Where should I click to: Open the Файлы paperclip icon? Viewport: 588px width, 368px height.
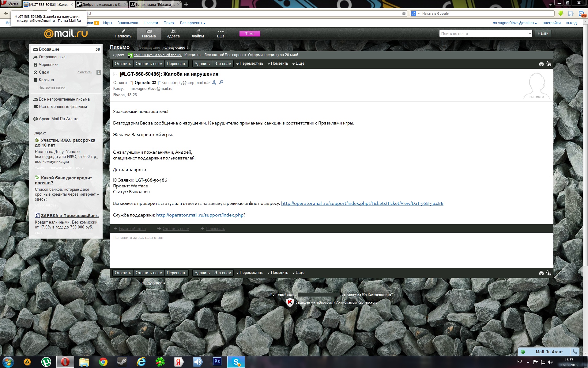pyautogui.click(x=198, y=33)
